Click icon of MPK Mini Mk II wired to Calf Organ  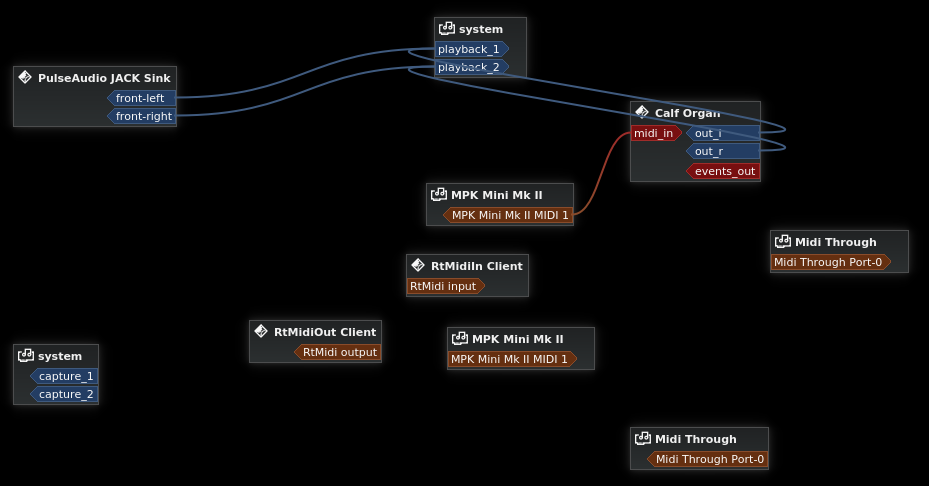[x=439, y=194]
